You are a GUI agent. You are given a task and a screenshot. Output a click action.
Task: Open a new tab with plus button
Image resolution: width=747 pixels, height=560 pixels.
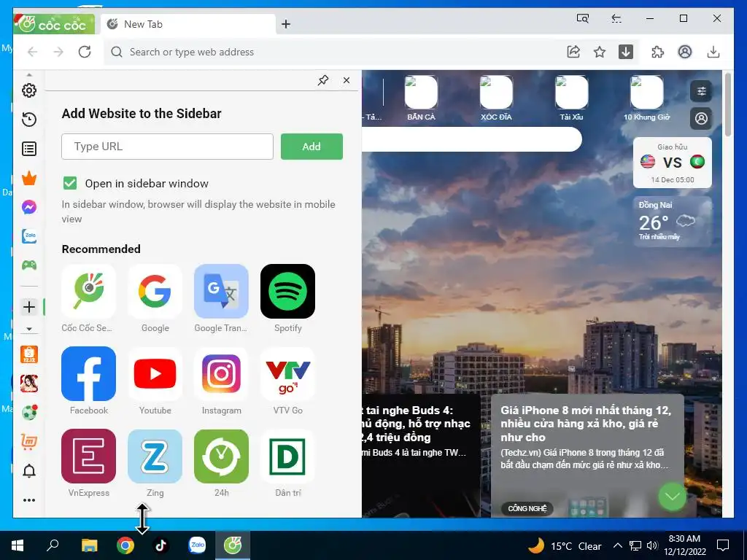(x=286, y=24)
